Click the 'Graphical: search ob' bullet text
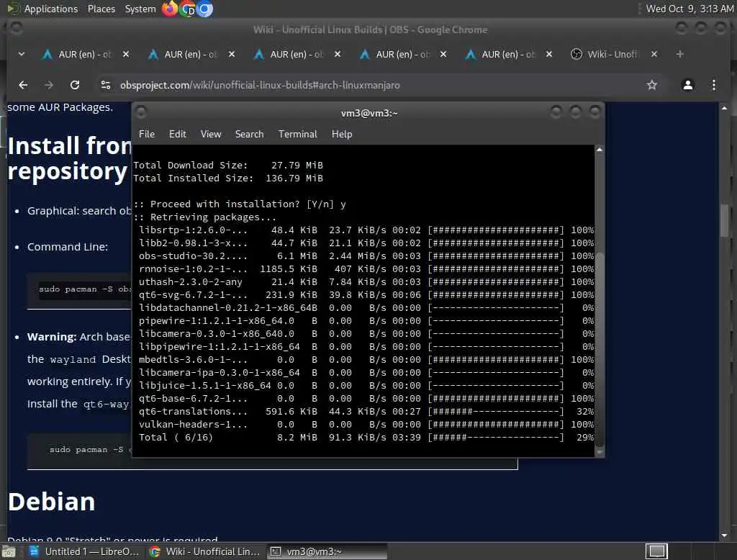Viewport: 737px width, 560px height. [79, 211]
